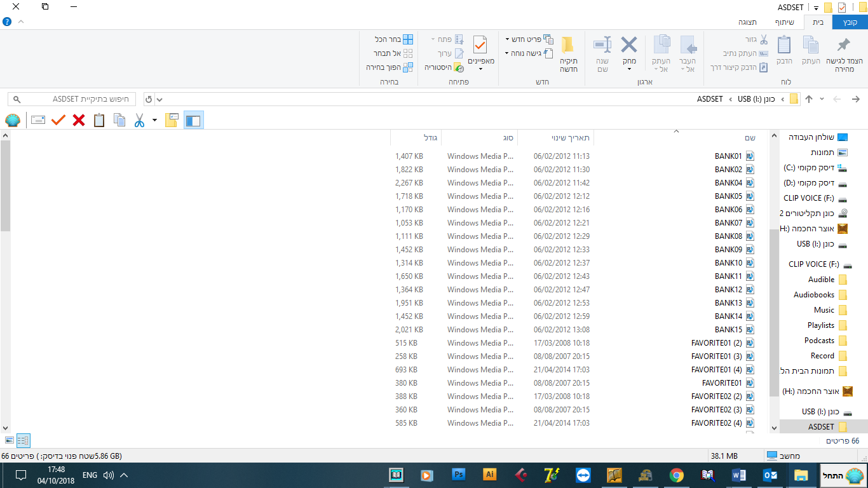Open the new item dropdown (פריט חדש)

click(529, 39)
